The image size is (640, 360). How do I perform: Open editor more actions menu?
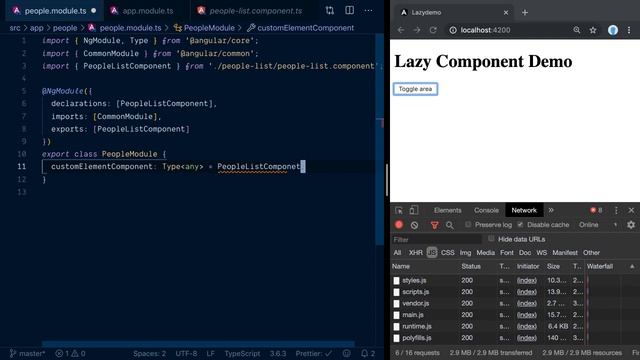pos(368,11)
